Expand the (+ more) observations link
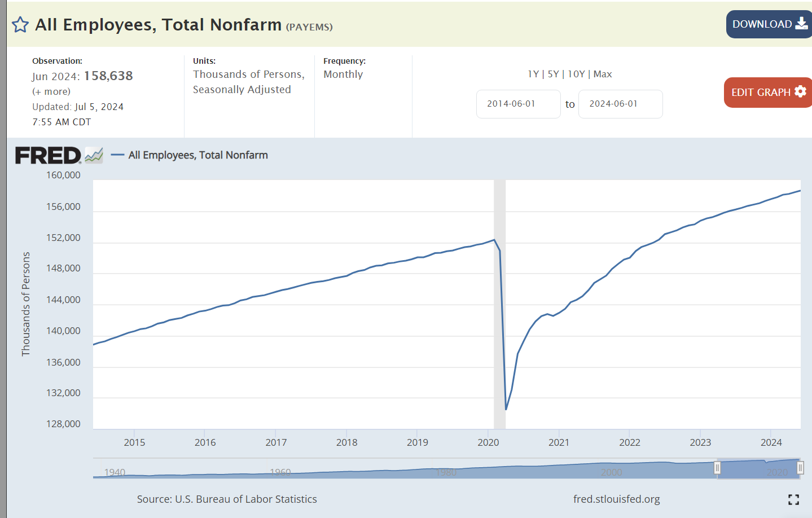Image resolution: width=812 pixels, height=518 pixels. click(51, 91)
